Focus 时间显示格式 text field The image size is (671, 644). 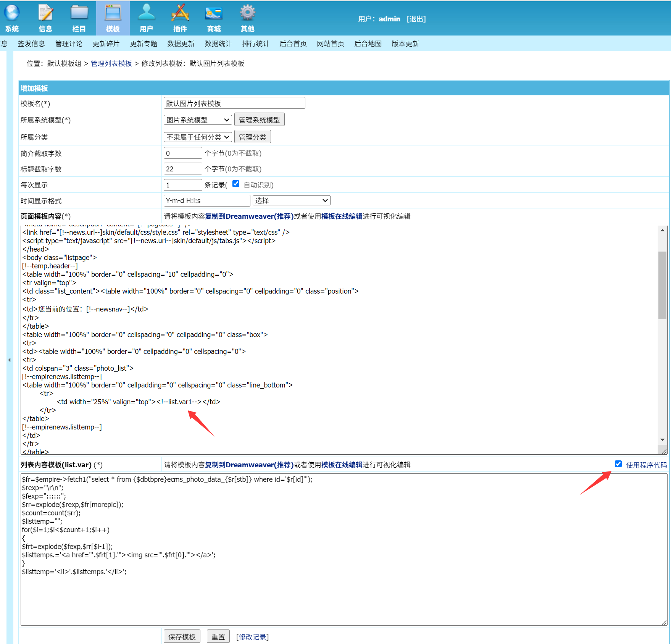click(207, 200)
